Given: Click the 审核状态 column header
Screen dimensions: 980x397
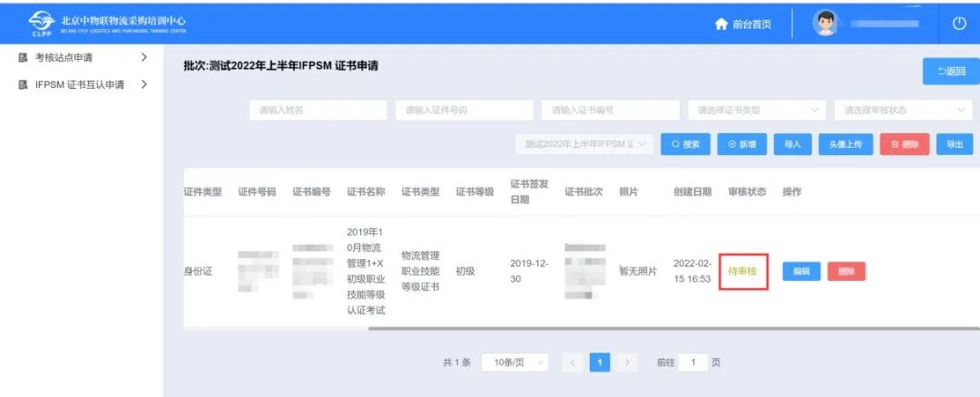Looking at the screenshot, I should 747,191.
